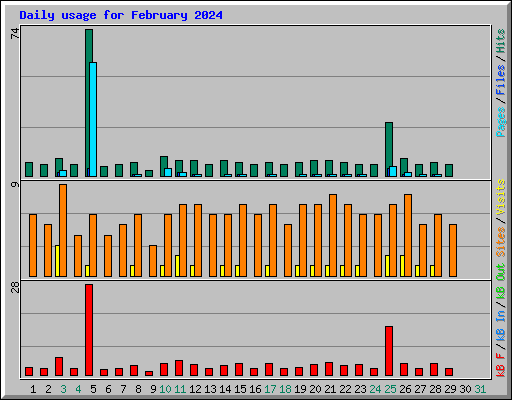Select the red kB bar for day 25
Image resolution: width=512 pixels, height=400 pixels.
click(389, 351)
